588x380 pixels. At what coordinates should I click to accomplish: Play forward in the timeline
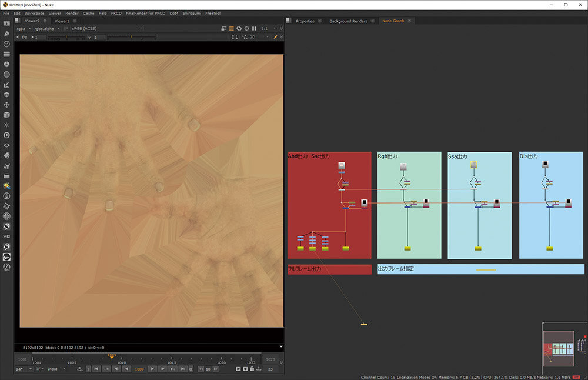tap(152, 369)
